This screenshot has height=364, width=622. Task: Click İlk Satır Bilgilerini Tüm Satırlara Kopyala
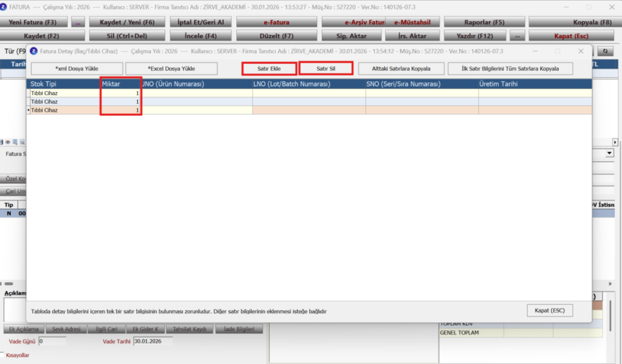click(x=510, y=69)
